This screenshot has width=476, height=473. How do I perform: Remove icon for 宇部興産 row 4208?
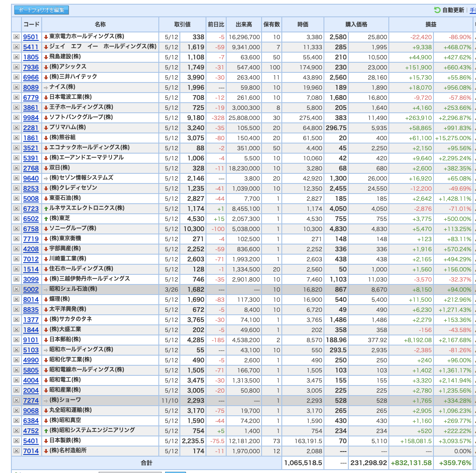click(x=16, y=249)
